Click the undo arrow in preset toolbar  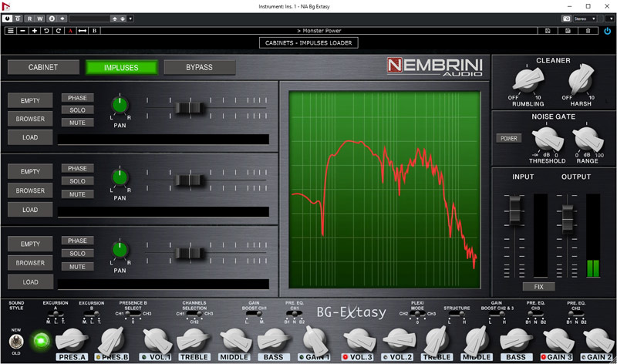tap(47, 31)
